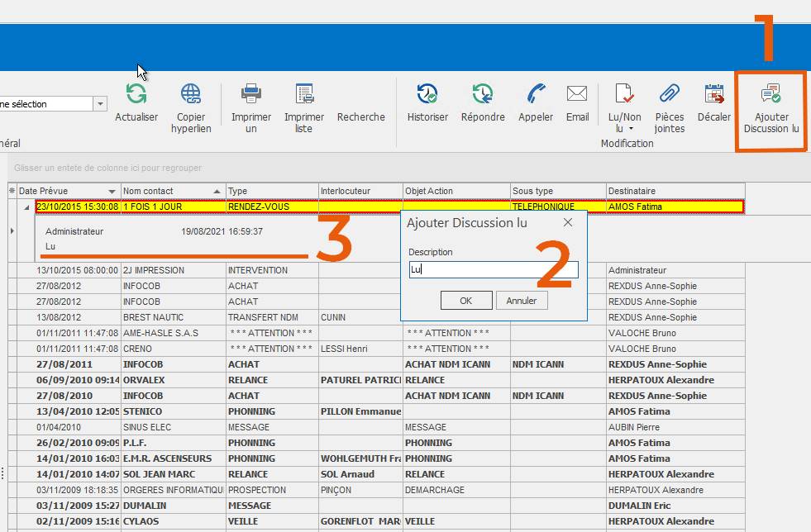This screenshot has width=811, height=532.
Task: Click the Appeler phone icon
Action: coord(536,93)
